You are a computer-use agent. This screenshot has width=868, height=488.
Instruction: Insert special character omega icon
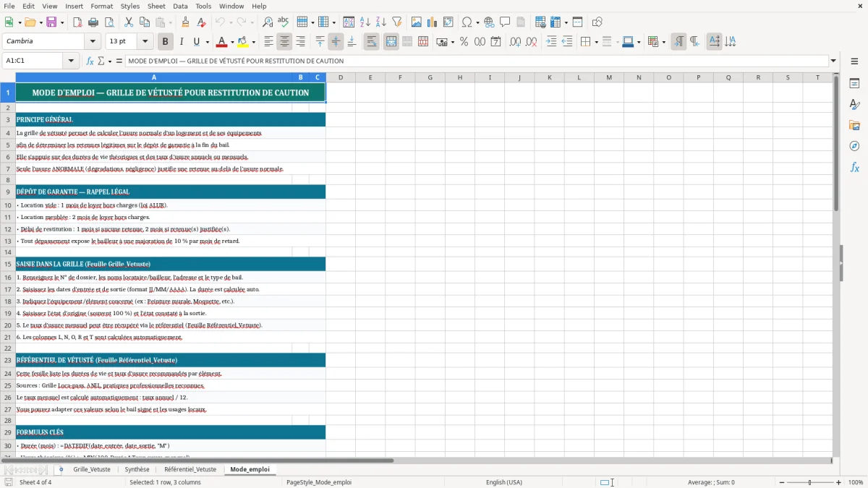click(467, 22)
